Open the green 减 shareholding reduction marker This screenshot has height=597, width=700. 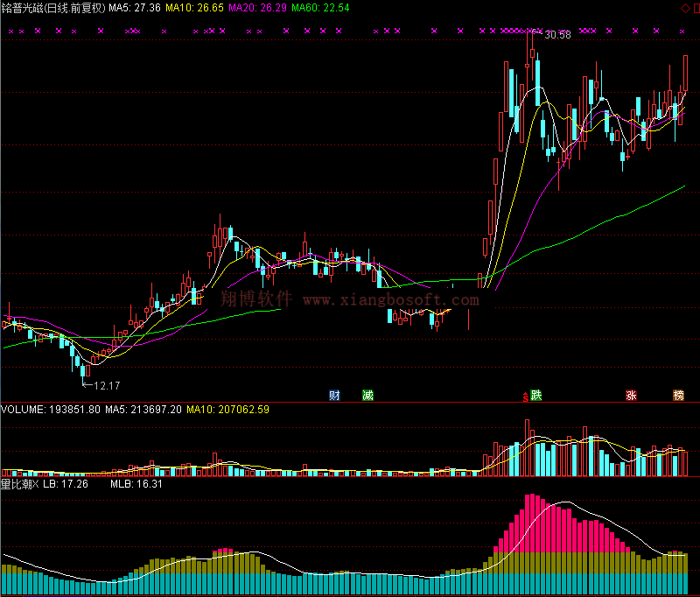[368, 395]
